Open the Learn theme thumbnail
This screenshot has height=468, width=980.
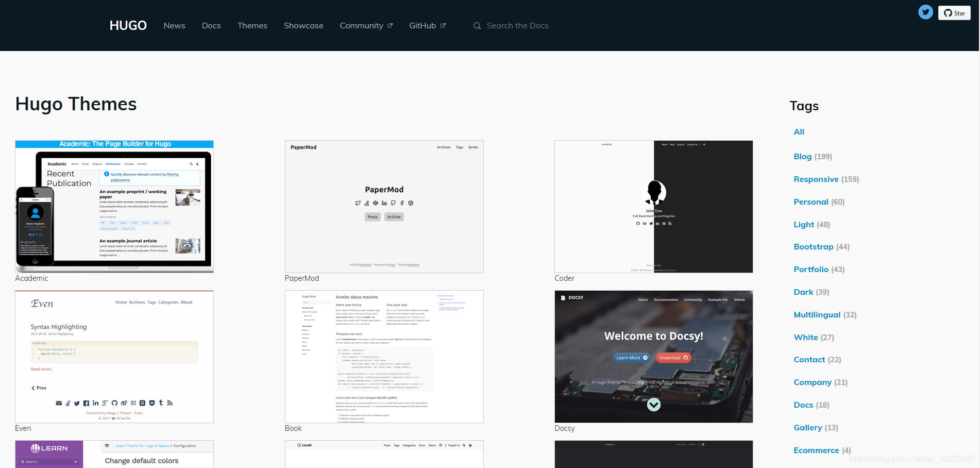[114, 454]
